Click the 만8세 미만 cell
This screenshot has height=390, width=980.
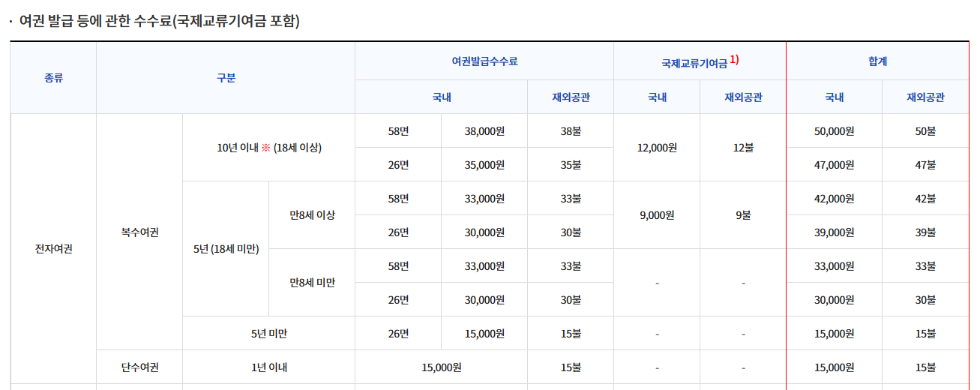(312, 283)
